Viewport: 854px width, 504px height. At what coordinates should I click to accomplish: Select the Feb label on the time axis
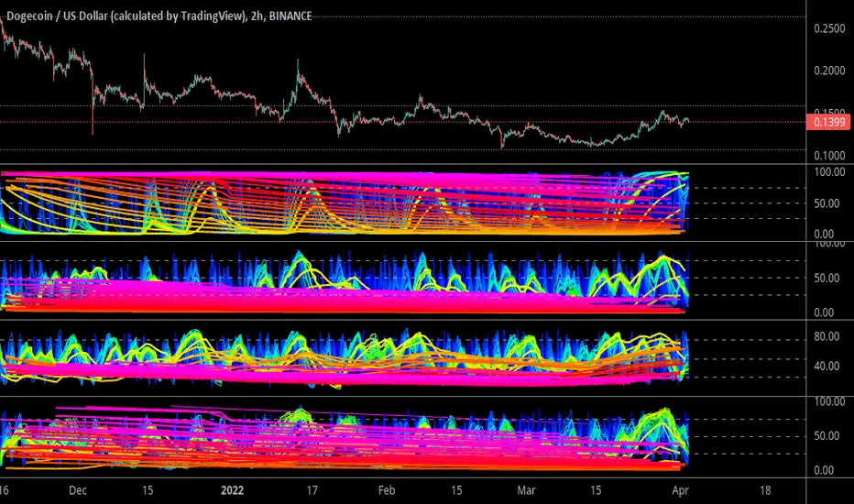387,490
